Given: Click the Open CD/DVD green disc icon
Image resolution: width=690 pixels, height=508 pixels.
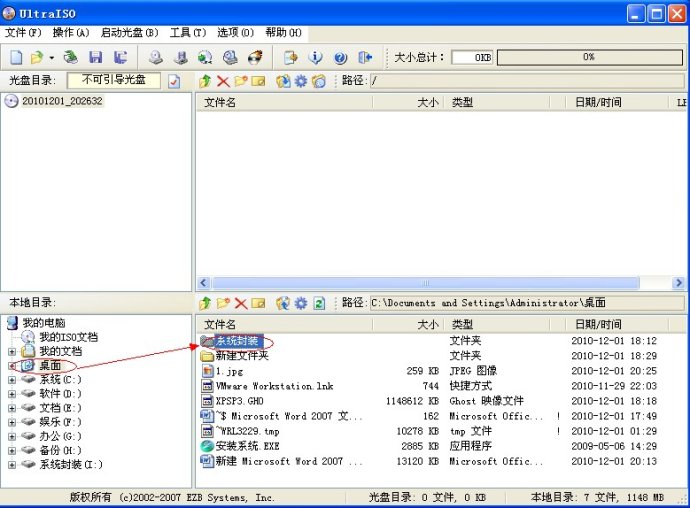Looking at the screenshot, I should click(70, 57).
